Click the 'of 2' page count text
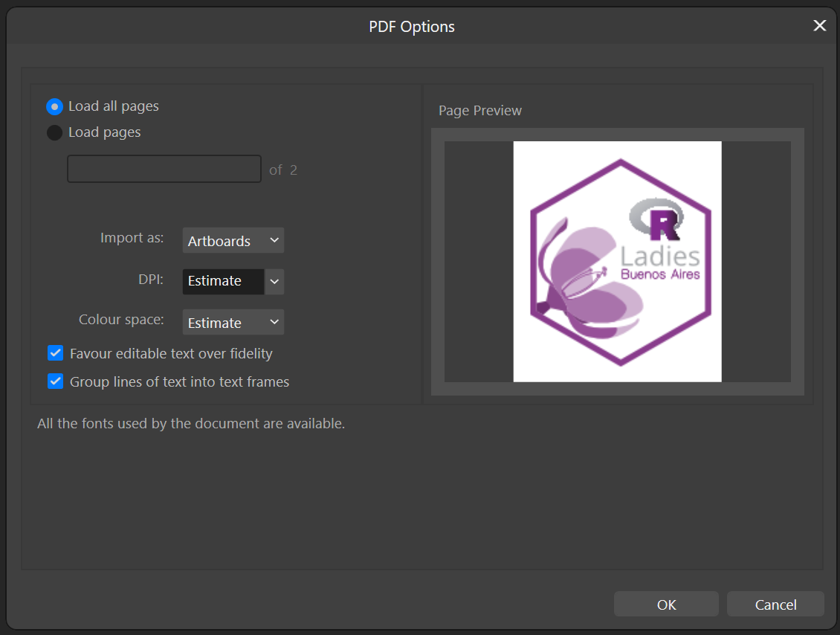The width and height of the screenshot is (840, 635). coord(283,170)
